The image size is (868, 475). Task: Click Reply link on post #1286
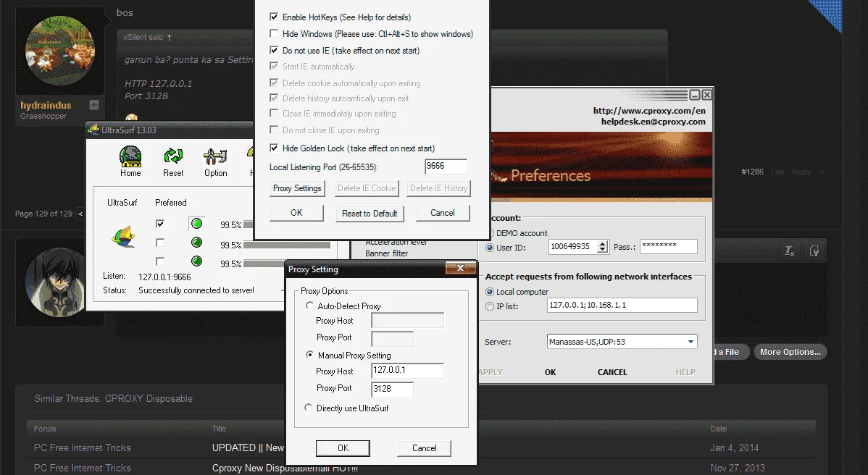(801, 172)
